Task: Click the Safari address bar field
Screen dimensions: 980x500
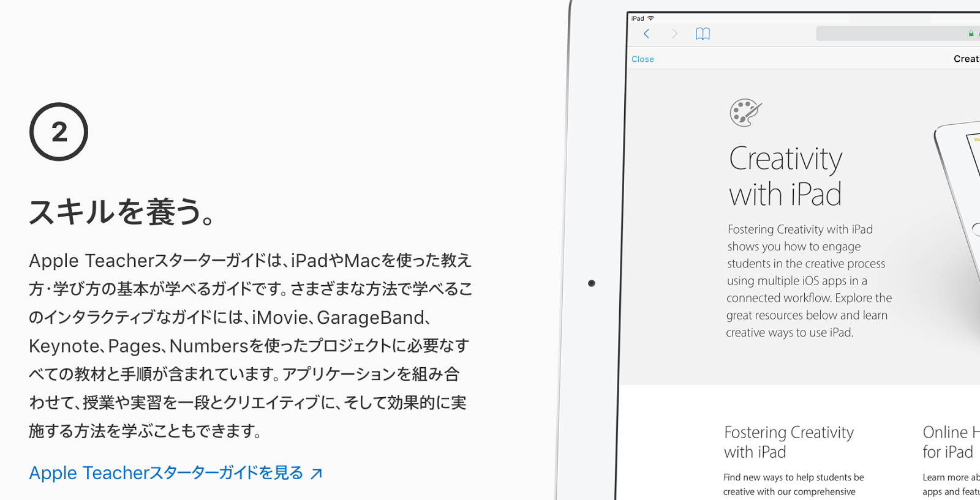Action: click(x=898, y=34)
